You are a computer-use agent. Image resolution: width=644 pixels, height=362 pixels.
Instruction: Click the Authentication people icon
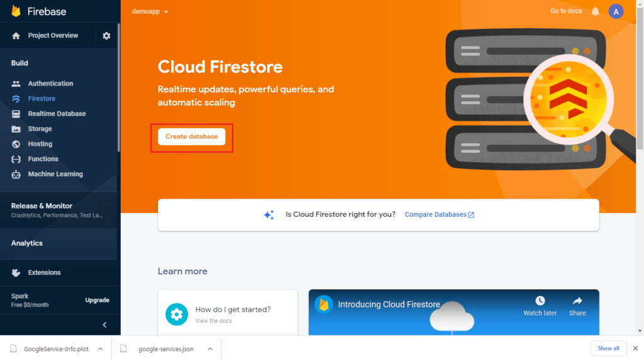(x=16, y=84)
